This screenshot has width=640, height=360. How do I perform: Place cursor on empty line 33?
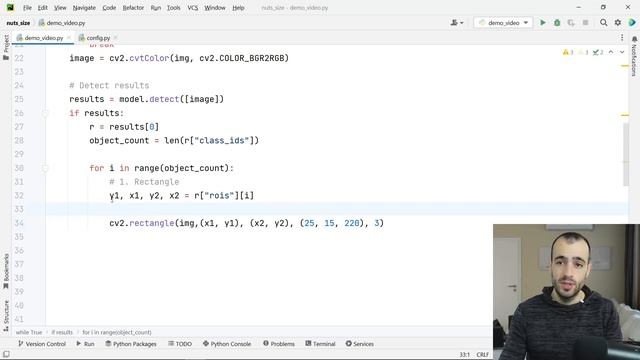[x=337, y=209]
